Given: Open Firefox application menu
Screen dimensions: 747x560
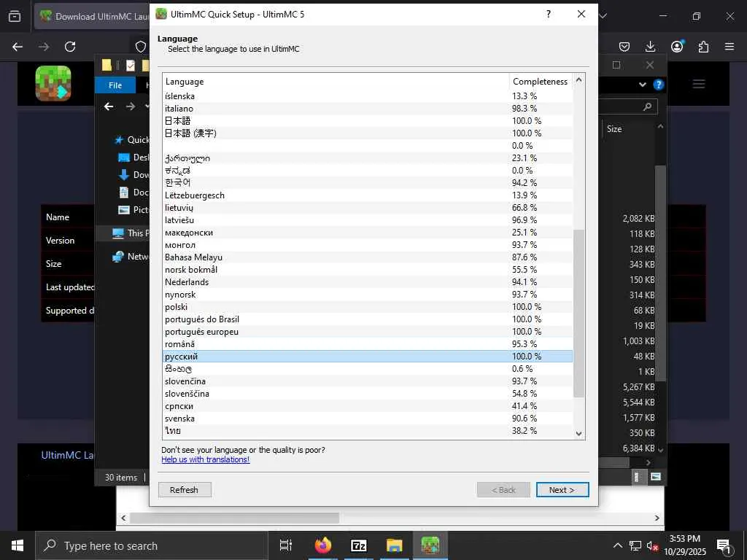Looking at the screenshot, I should tap(729, 46).
